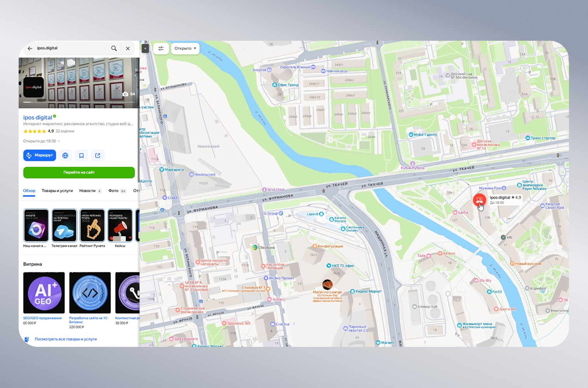Open the map filter settings icon
This screenshot has width=588, height=388.
[161, 48]
